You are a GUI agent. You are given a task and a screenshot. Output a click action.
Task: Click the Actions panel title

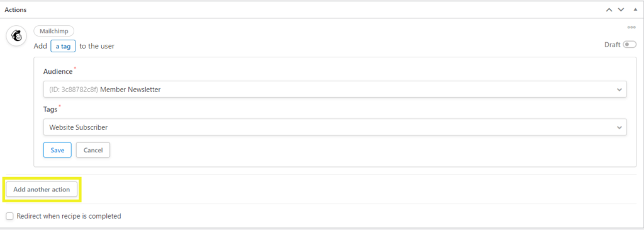point(16,9)
